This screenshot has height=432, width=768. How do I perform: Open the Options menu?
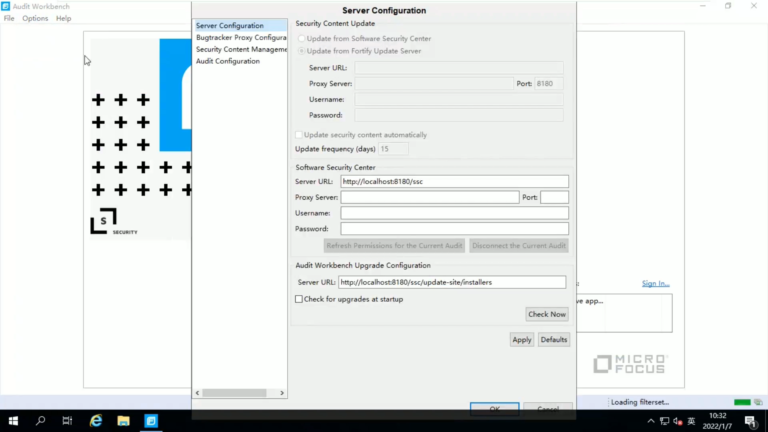(35, 18)
